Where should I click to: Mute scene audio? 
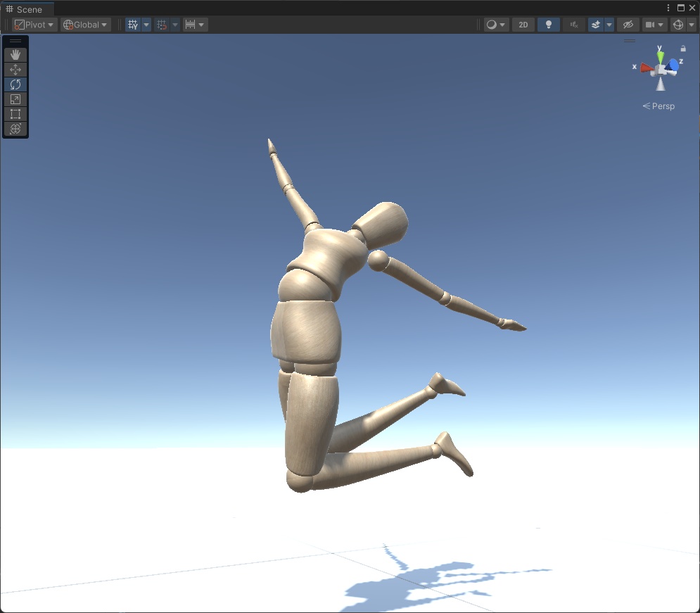click(x=573, y=25)
